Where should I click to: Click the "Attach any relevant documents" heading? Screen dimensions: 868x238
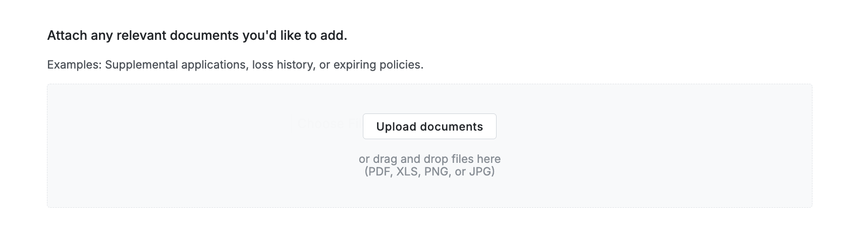[197, 36]
